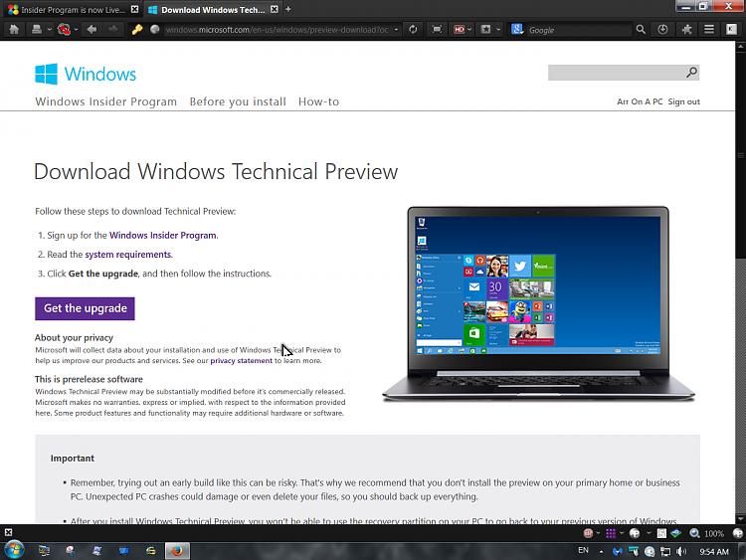The width and height of the screenshot is (746, 560).
Task: Click the Sign out link
Action: point(683,101)
